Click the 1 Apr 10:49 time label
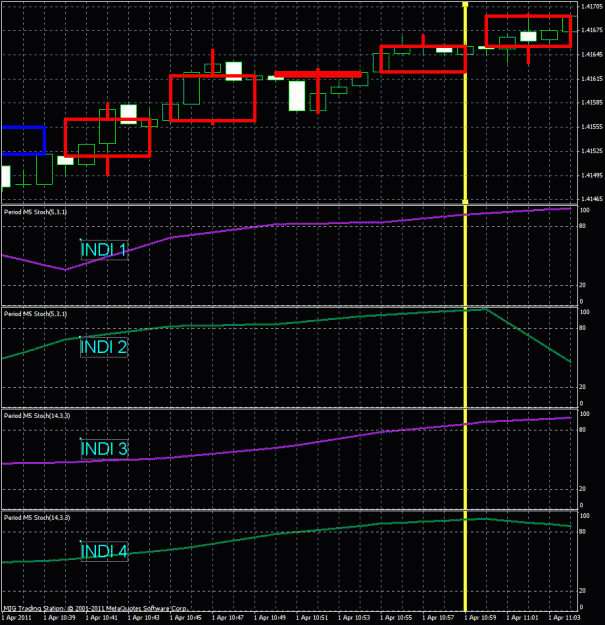Screen dimensions: 605x625 (x=270, y=618)
